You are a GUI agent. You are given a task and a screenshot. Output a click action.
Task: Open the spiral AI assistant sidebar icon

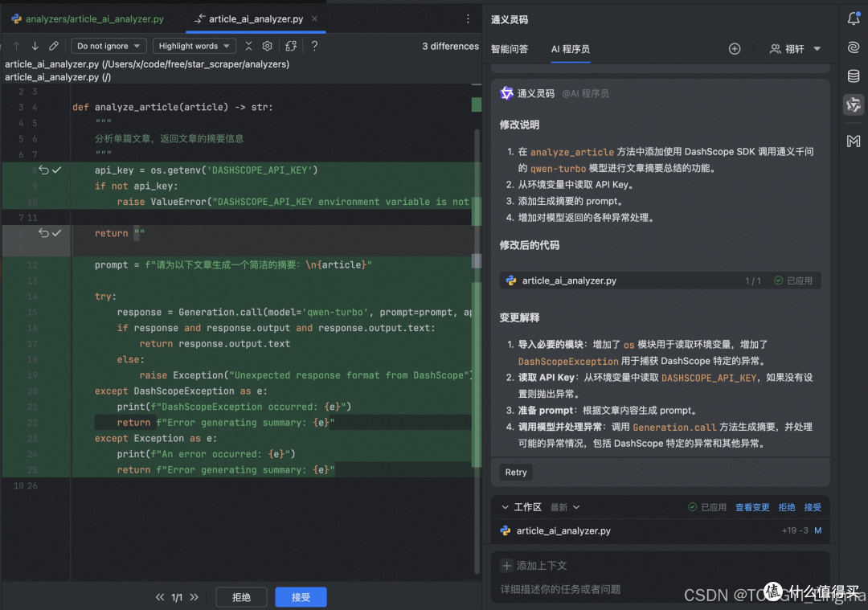pos(854,47)
